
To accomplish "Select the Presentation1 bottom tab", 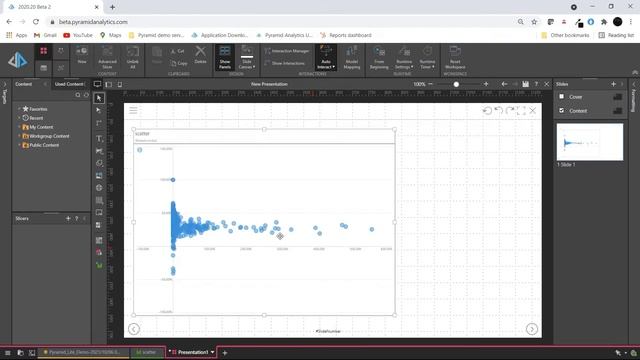I will 190,352.
